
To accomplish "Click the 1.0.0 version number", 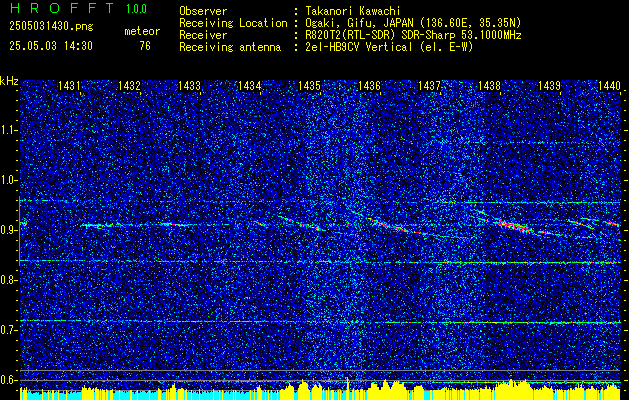I will pos(136,9).
